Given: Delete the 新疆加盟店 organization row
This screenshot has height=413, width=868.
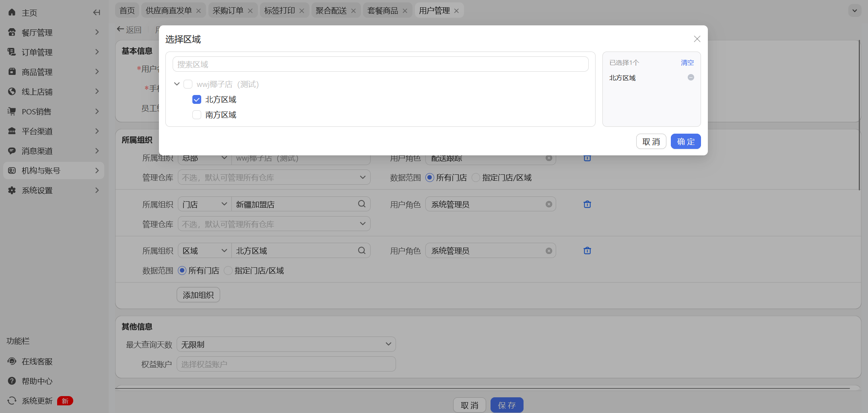Looking at the screenshot, I should click(x=587, y=204).
